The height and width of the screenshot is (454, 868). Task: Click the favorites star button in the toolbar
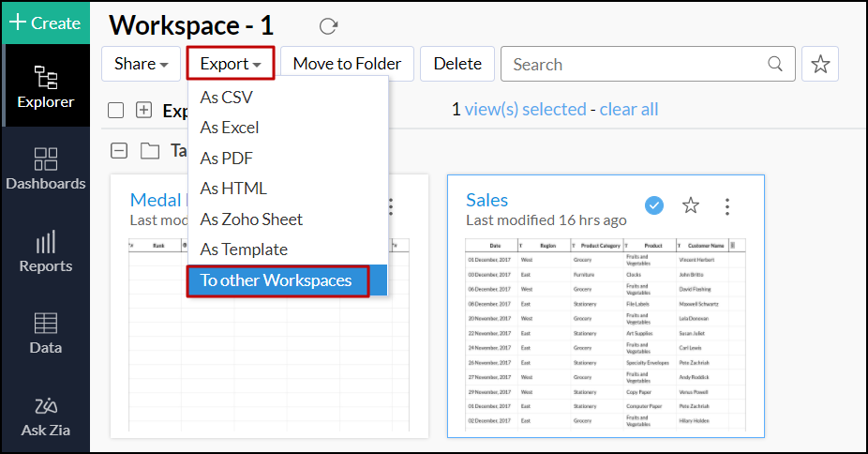pyautogui.click(x=820, y=64)
